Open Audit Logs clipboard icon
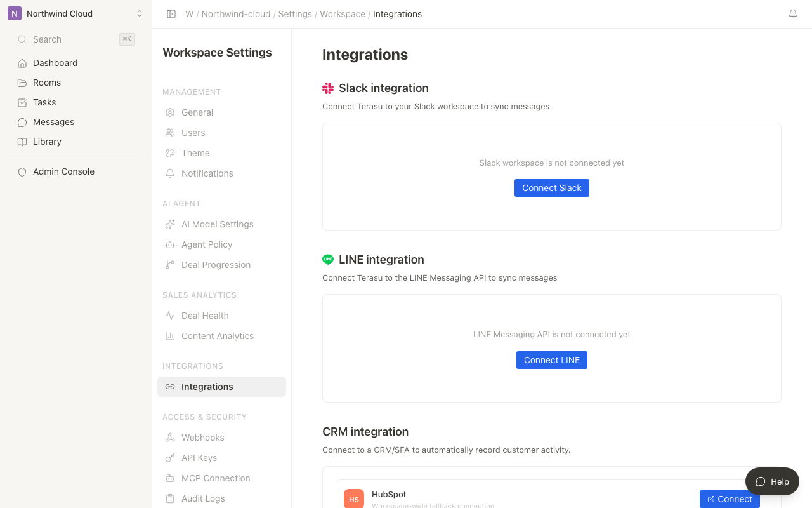Screen dimensions: 812x508 tap(170, 498)
